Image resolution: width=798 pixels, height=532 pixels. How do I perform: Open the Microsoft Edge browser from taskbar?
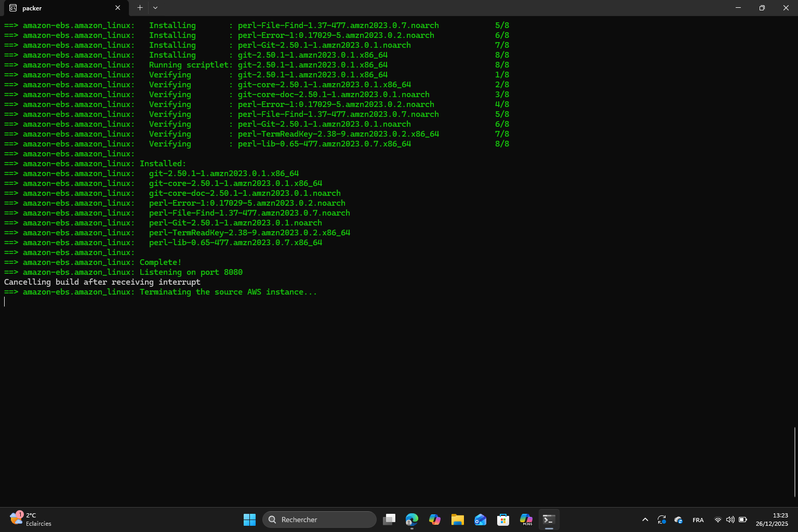(412, 520)
